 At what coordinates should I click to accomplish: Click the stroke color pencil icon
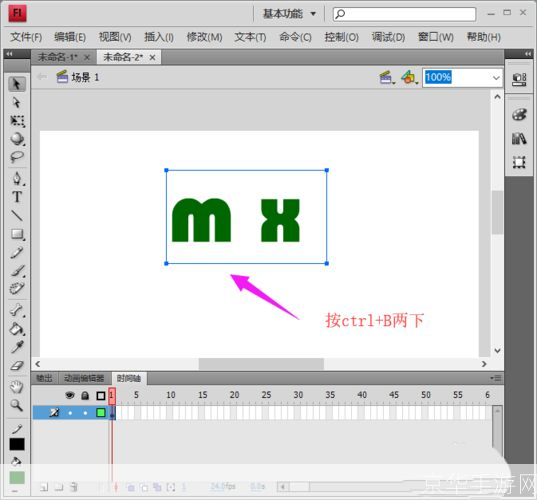pyautogui.click(x=17, y=428)
